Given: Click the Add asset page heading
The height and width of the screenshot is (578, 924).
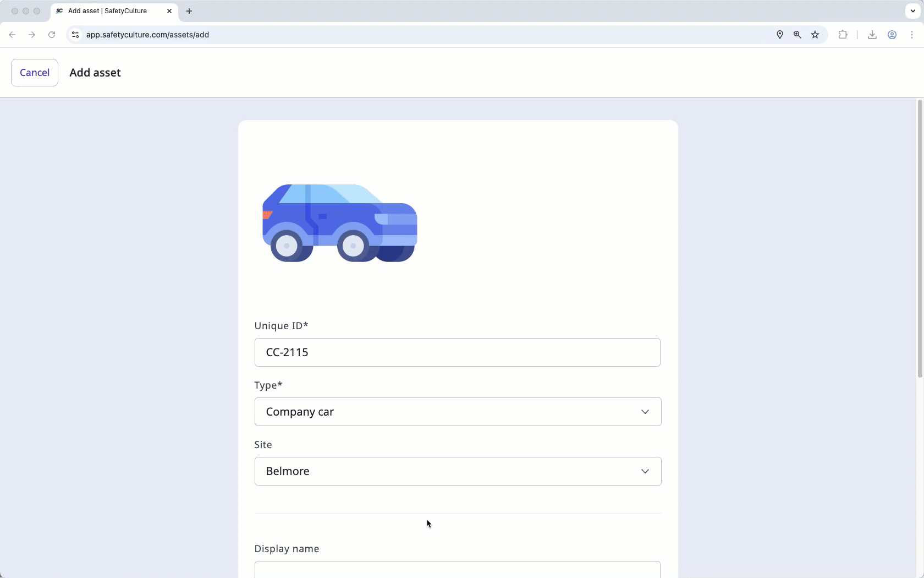Looking at the screenshot, I should (95, 73).
